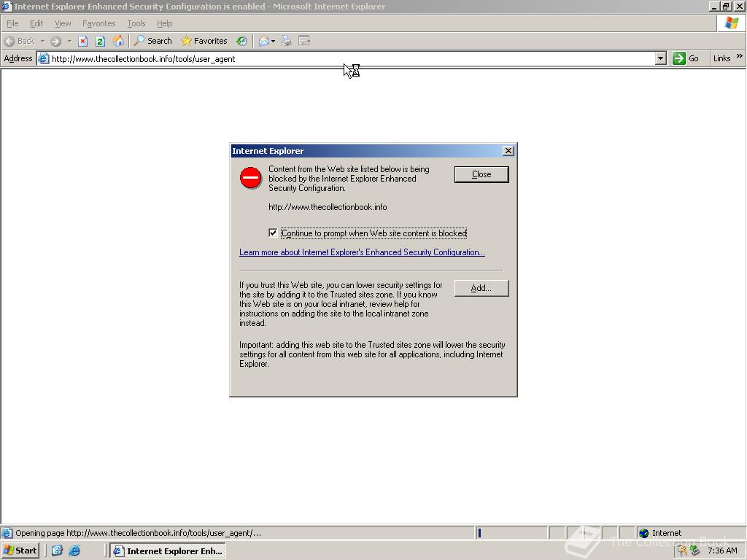Stop loading with the red X icon
The height and width of the screenshot is (560, 747).
click(83, 41)
